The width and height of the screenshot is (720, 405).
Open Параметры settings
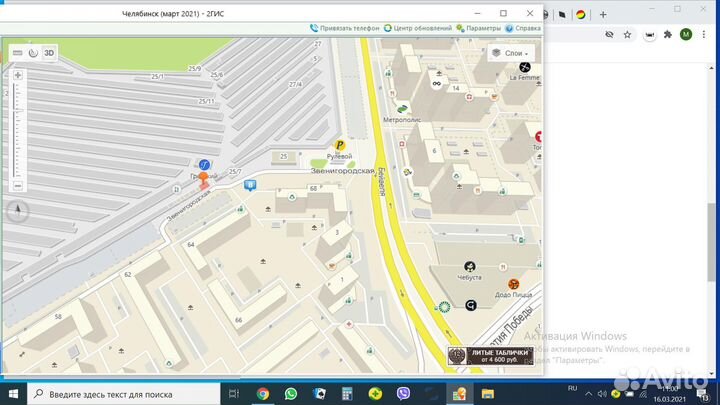pyautogui.click(x=482, y=28)
